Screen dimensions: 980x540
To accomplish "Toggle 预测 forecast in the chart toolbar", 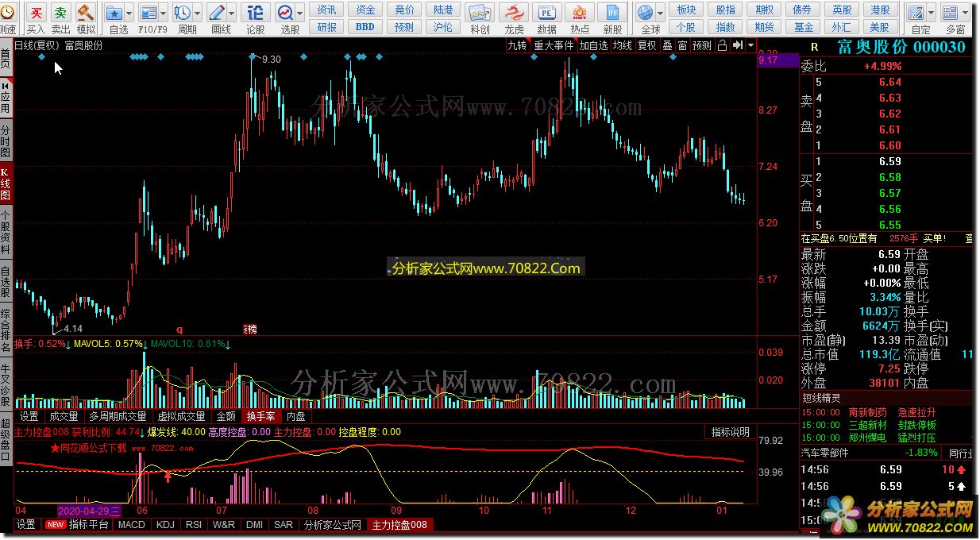I will point(702,46).
